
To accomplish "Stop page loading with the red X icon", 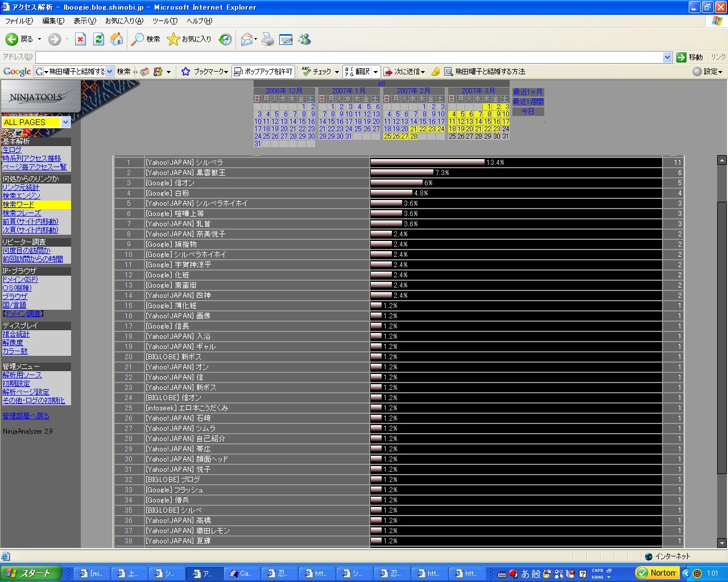I will (x=80, y=39).
